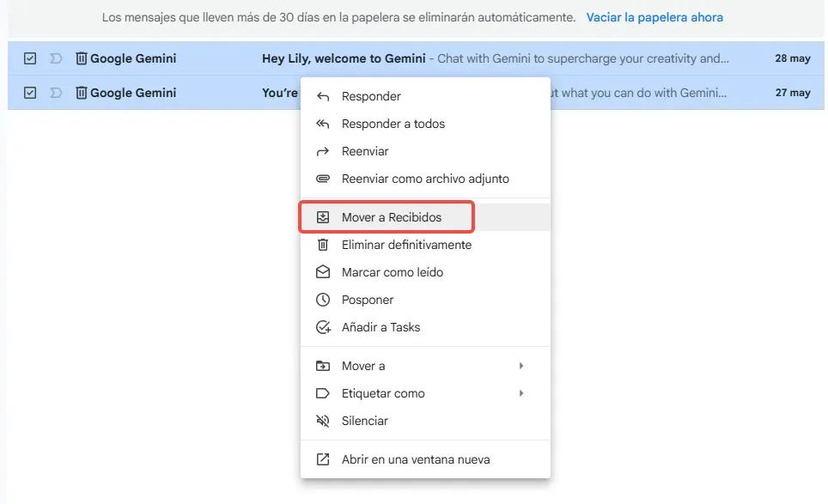Mark the 27 may email as important
The image size is (828, 504).
tap(56, 93)
